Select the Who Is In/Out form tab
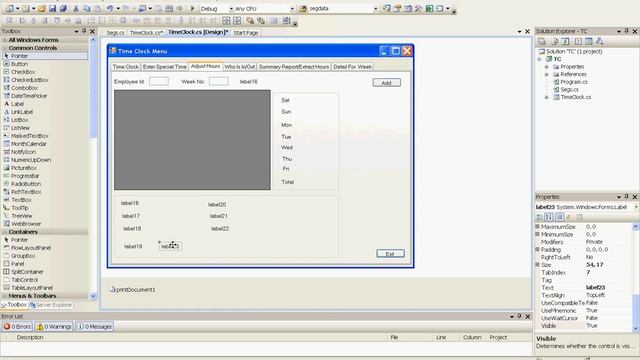This screenshot has height=360, width=640. [240, 67]
